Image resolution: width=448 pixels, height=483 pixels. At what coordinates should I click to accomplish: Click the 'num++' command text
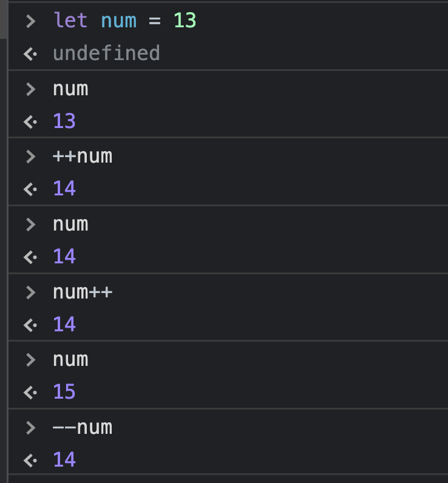[x=83, y=292]
